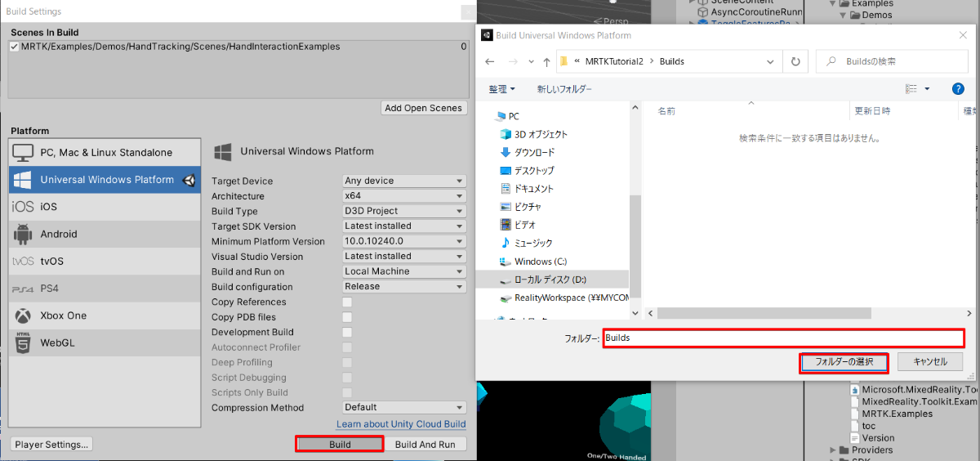The width and height of the screenshot is (980, 461).
Task: Sort by 更新日時 column header
Action: click(872, 110)
